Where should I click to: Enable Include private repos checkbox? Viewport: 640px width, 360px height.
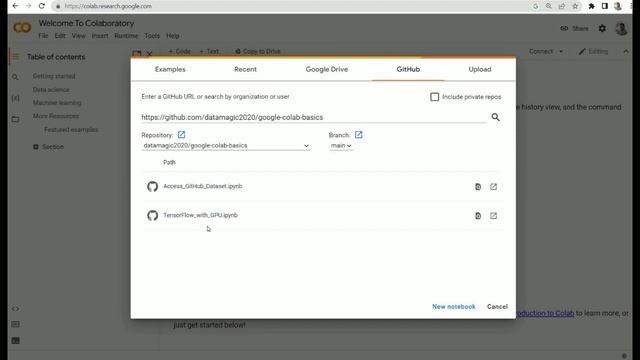(x=434, y=97)
